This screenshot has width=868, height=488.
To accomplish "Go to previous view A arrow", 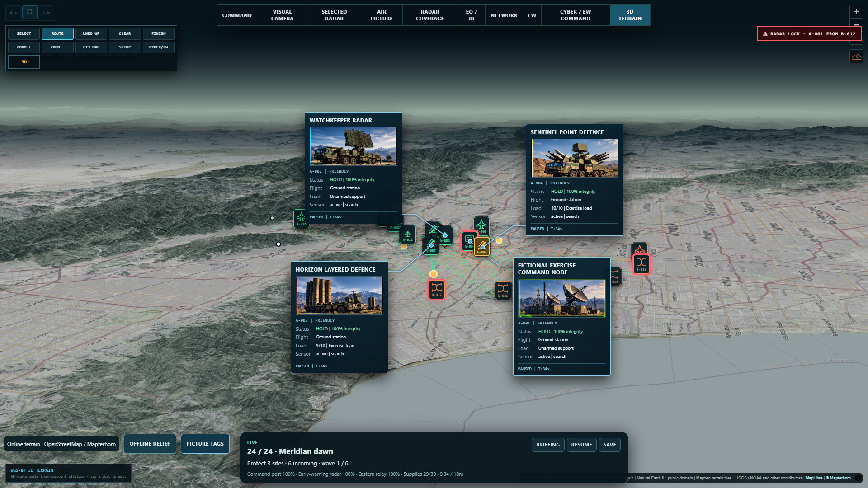I will pyautogui.click(x=13, y=12).
